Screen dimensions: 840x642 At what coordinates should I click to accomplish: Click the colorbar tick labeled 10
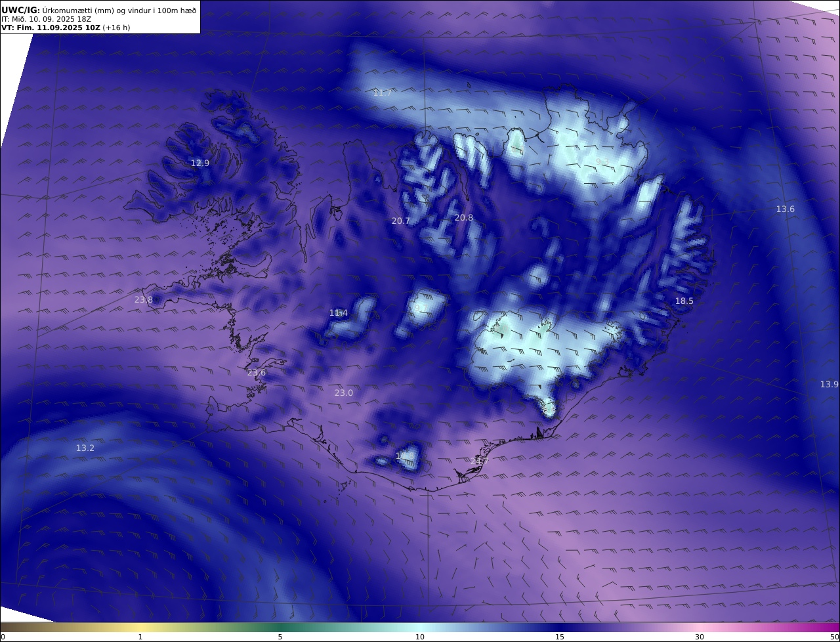coord(420,637)
